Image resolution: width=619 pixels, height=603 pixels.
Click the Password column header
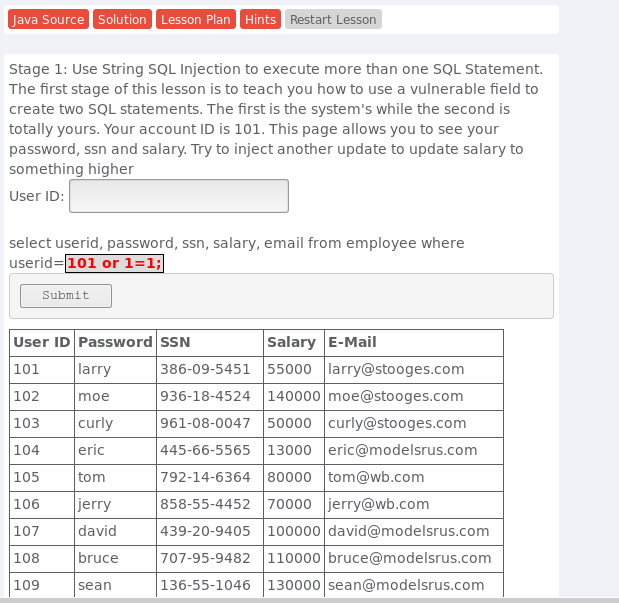(x=115, y=342)
